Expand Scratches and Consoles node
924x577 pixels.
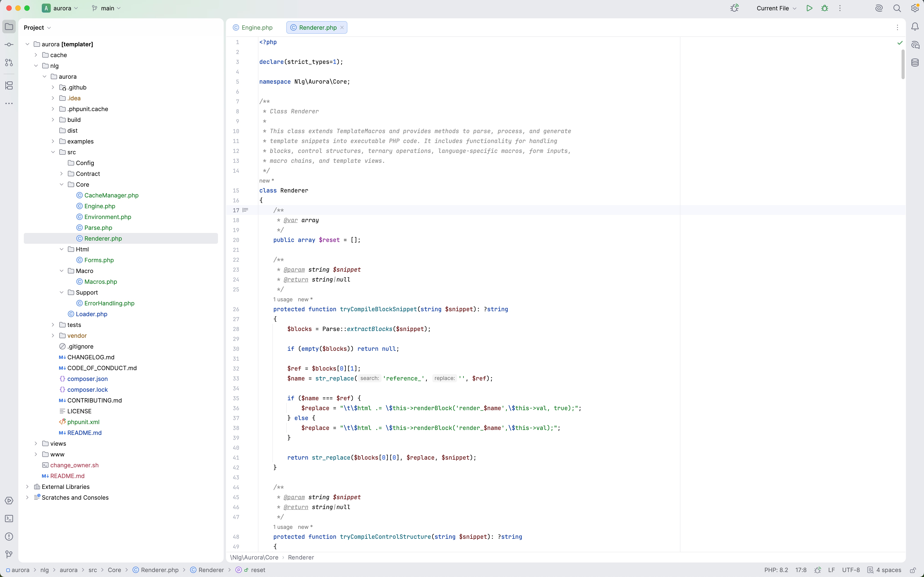[x=27, y=497]
